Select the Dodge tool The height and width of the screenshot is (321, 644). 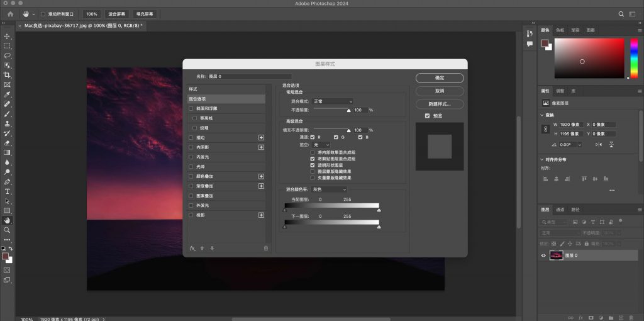click(7, 172)
